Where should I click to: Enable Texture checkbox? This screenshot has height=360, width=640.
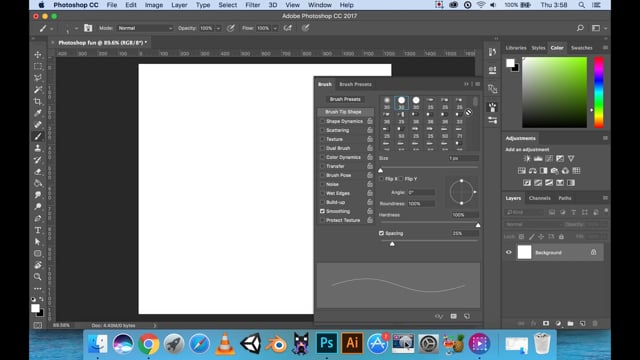[322, 139]
